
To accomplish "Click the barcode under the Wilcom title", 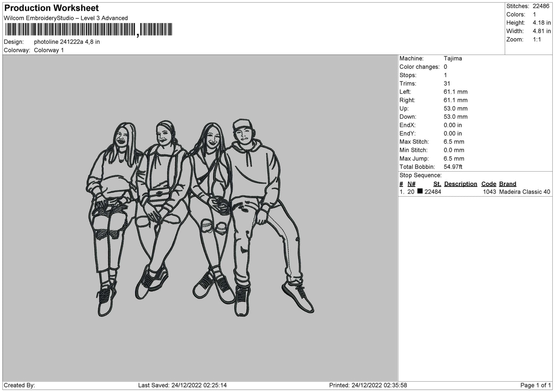I will pos(89,30).
